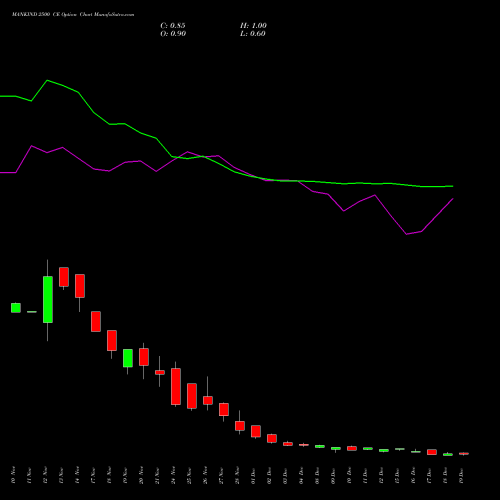500x500 pixels.
Task: Click the red candle on 27 Nov
Action: pyautogui.click(x=224, y=409)
